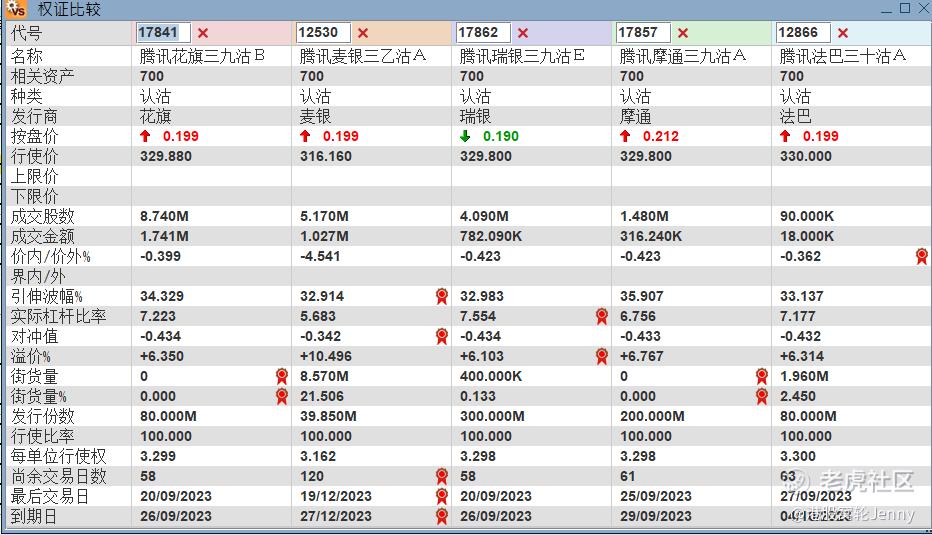Click outstanding quantity 8.570M
Viewport: 932px width, 535px height.
tap(324, 376)
